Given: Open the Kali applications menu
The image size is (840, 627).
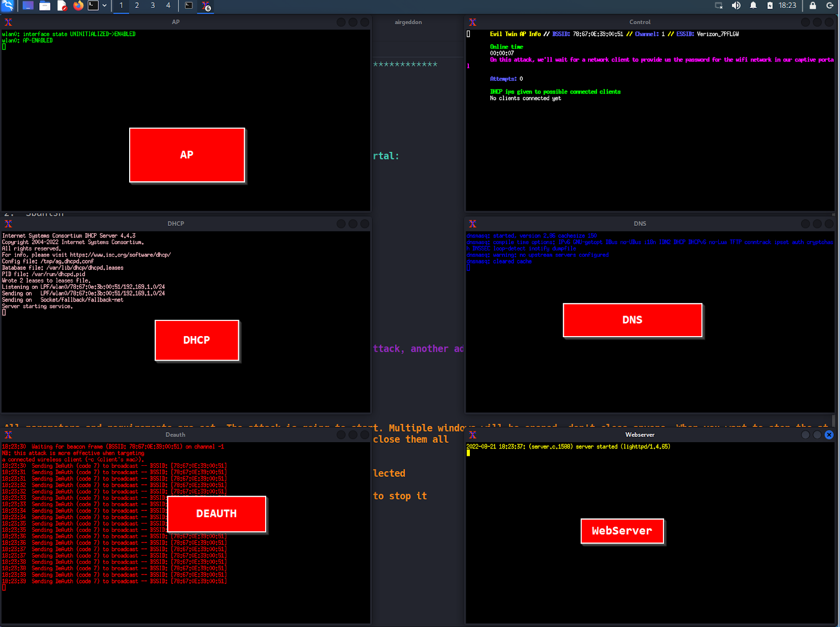Looking at the screenshot, I should tap(7, 6).
